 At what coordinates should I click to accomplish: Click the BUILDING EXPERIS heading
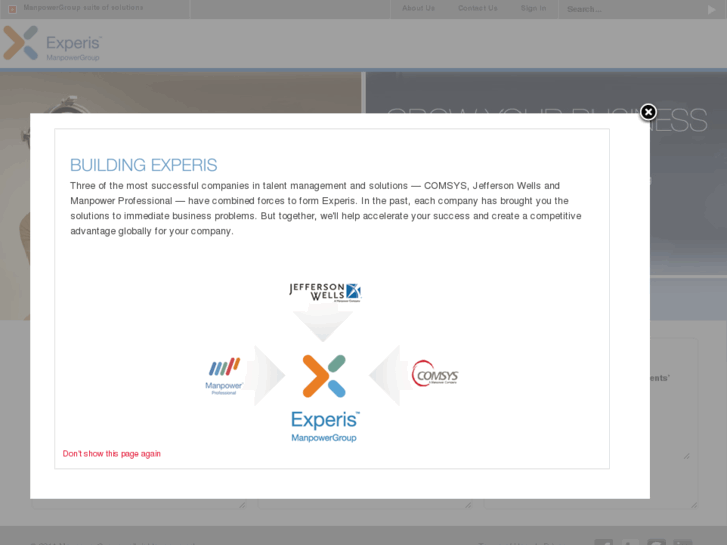pos(143,165)
